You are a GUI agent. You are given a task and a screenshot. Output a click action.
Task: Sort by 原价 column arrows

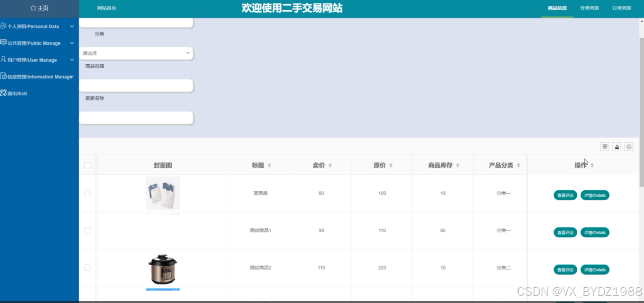point(391,166)
